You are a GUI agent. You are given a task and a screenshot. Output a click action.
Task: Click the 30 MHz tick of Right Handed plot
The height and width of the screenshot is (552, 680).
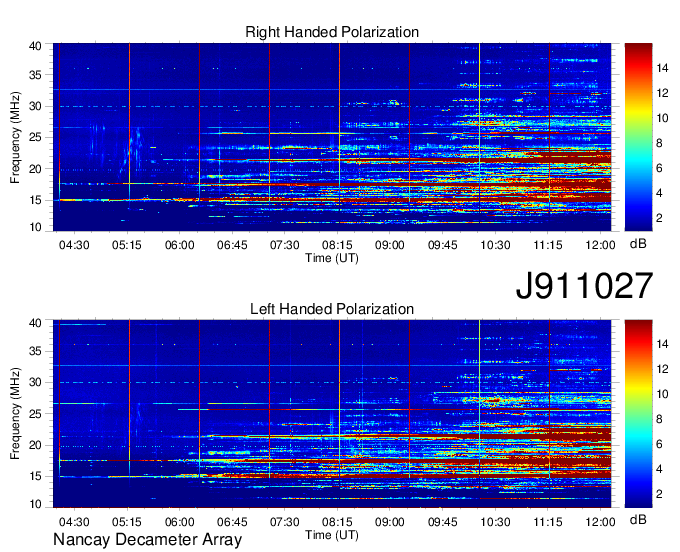pos(35,106)
